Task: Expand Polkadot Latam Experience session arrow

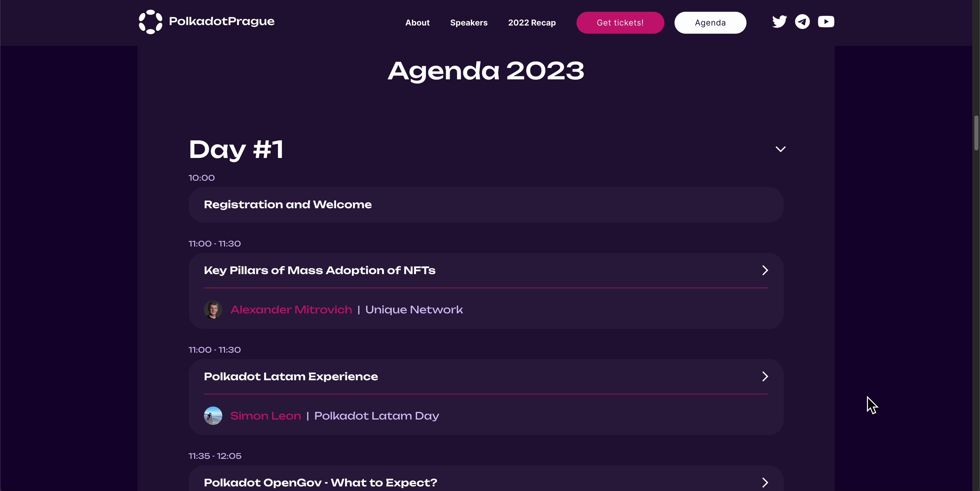Action: 765,376
